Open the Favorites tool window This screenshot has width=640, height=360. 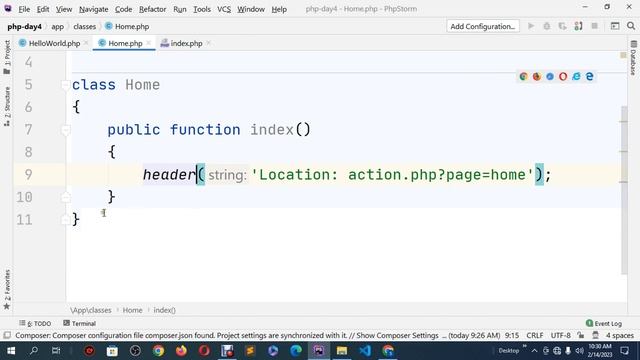coord(7,289)
